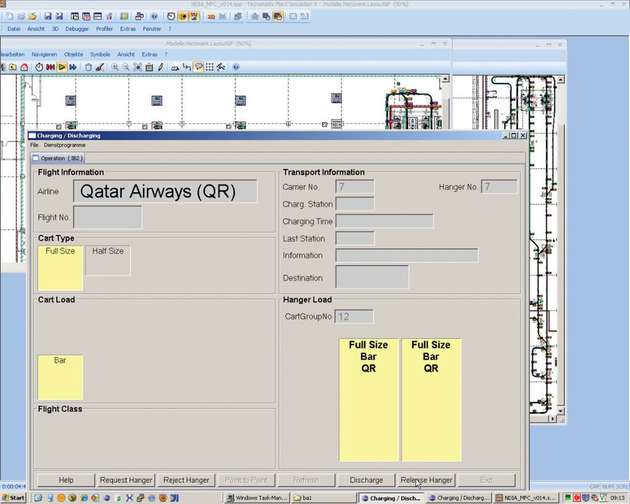Screen dimensions: 630x504
Task: Open the Navigieren menu in layout window
Action: [44, 54]
